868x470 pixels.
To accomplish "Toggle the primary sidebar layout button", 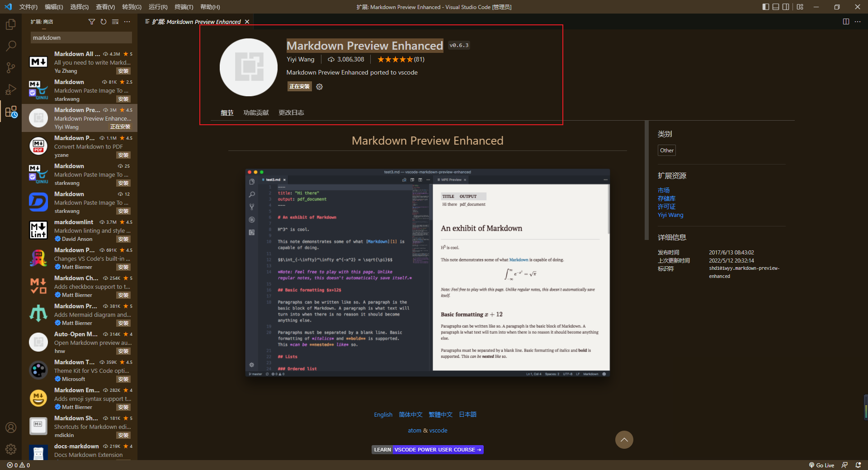I will [x=765, y=7].
